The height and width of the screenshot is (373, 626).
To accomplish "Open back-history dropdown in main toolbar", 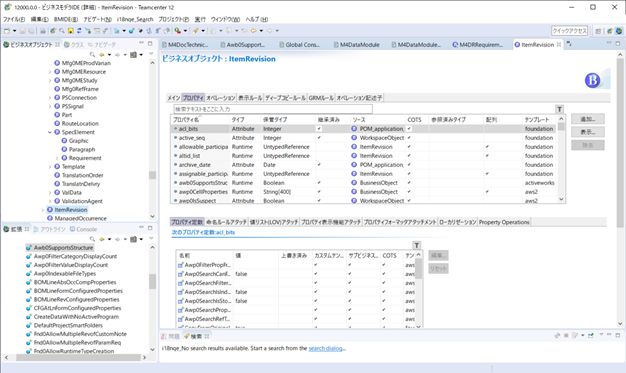I will click(x=261, y=31).
